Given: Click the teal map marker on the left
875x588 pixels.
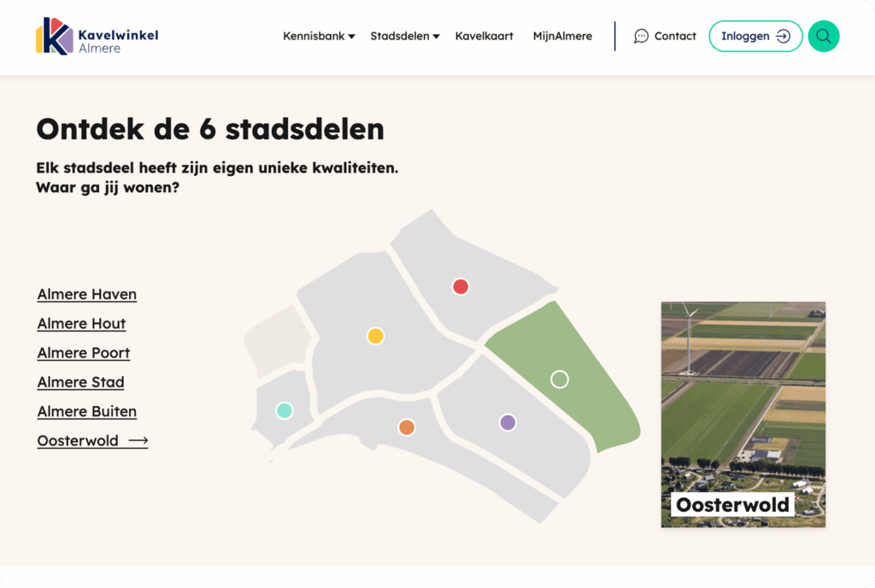Looking at the screenshot, I should [285, 410].
